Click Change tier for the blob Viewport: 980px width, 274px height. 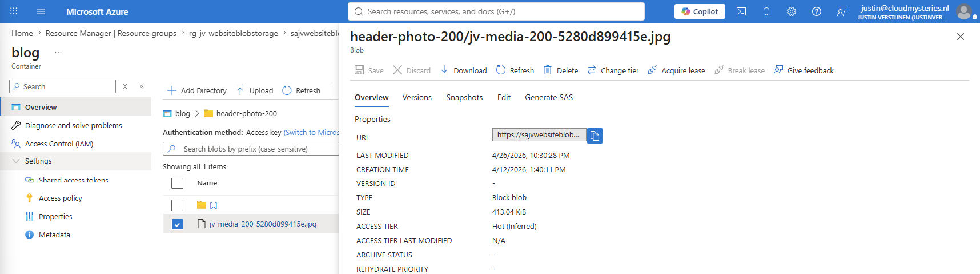(613, 70)
